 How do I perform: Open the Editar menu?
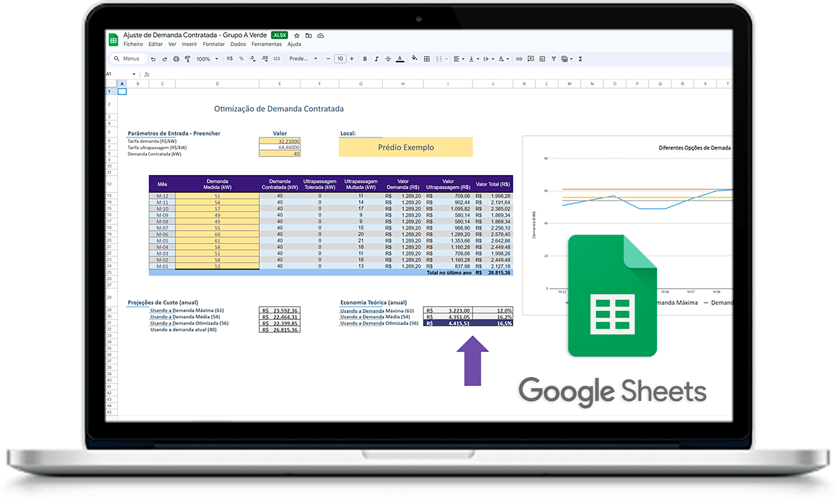point(155,44)
